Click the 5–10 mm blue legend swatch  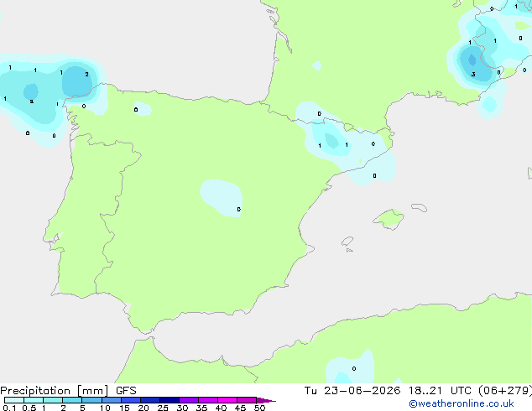[91, 400]
